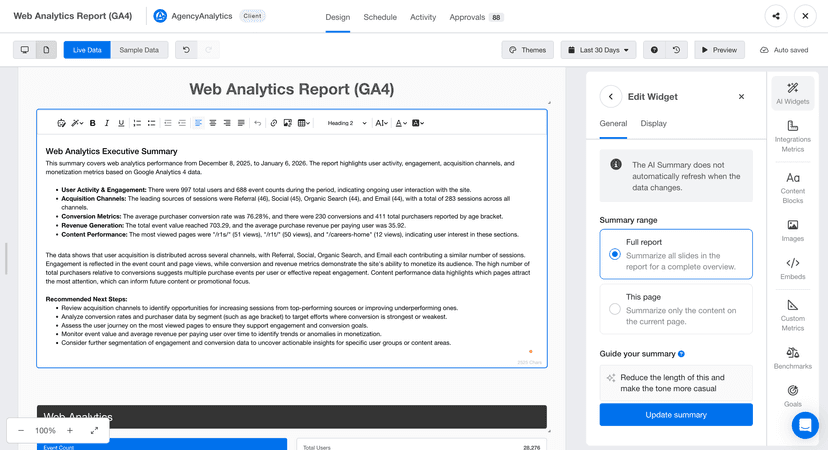Open the AI magic wand dropdown in editor
828x450 pixels.
tap(77, 123)
